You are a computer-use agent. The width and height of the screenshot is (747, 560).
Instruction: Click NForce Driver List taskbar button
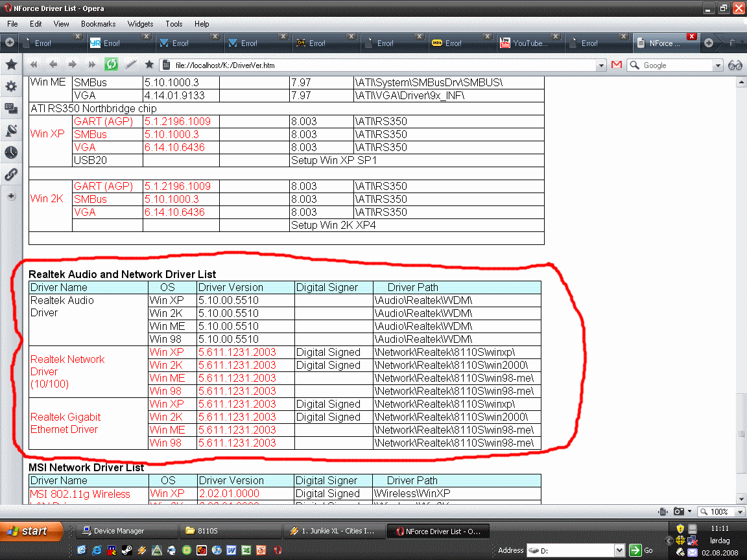[x=438, y=531]
